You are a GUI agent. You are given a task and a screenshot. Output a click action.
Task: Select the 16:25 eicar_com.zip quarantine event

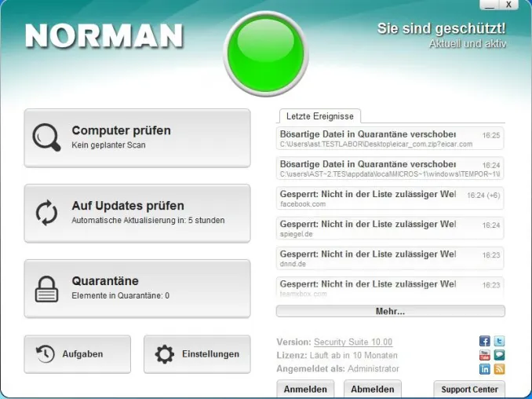[390, 138]
